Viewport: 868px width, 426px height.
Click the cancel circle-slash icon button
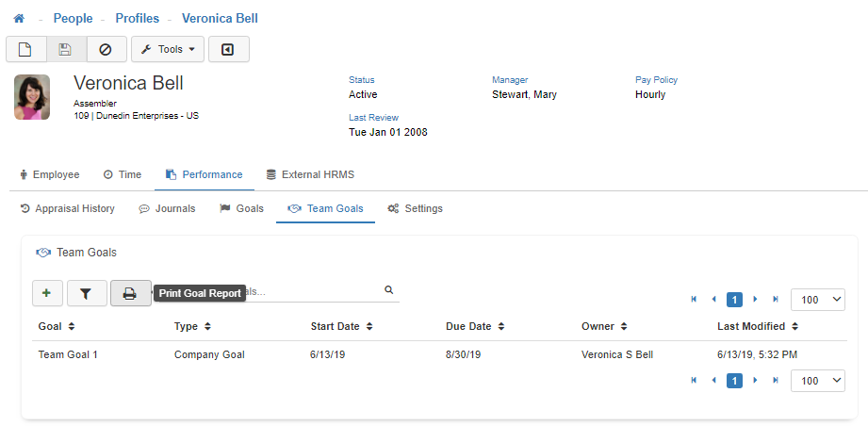tap(106, 49)
